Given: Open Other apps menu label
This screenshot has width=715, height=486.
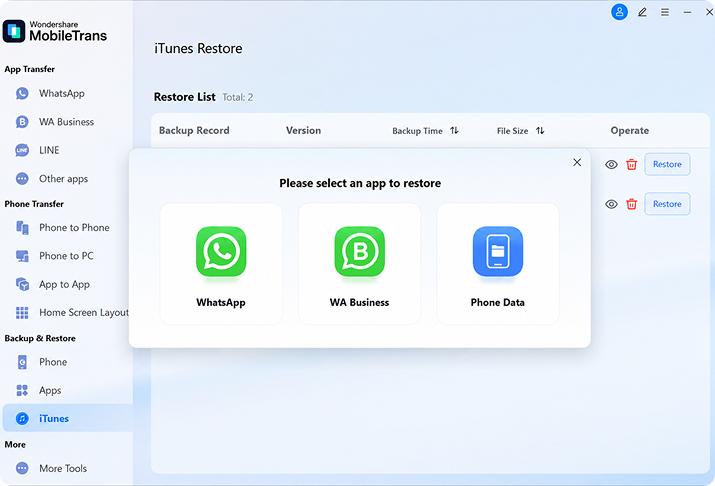Looking at the screenshot, I should [x=63, y=179].
